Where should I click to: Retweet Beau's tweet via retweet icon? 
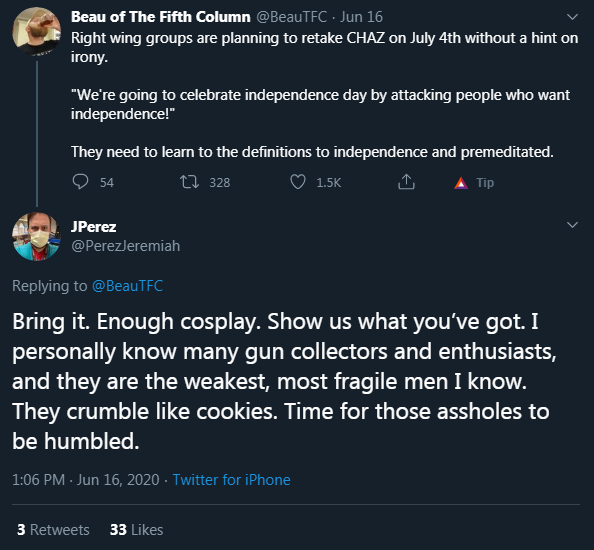[189, 182]
